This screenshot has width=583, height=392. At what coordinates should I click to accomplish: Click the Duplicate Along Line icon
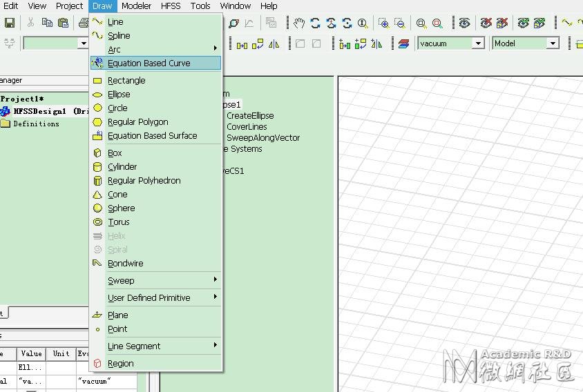pos(345,44)
